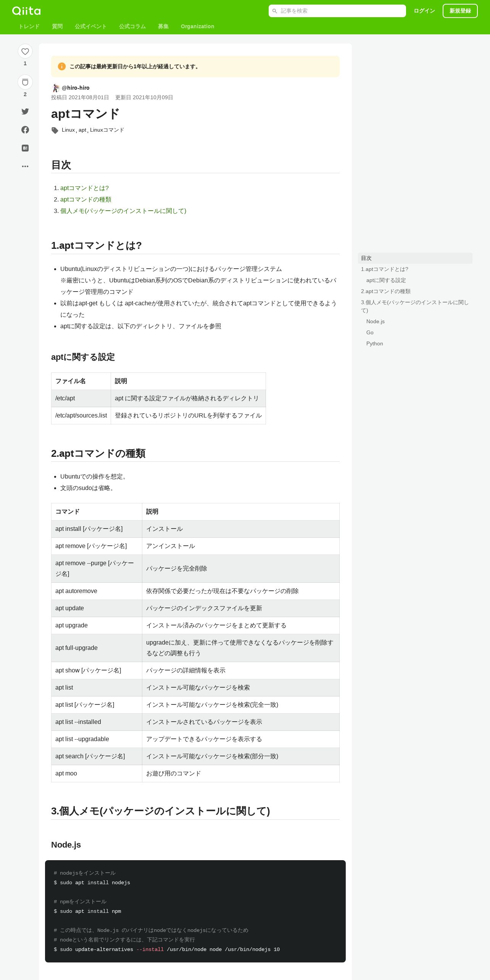Image resolution: width=490 pixels, height=980 pixels.
Task: Share on Hatena Bookmark icon
Action: (x=25, y=148)
